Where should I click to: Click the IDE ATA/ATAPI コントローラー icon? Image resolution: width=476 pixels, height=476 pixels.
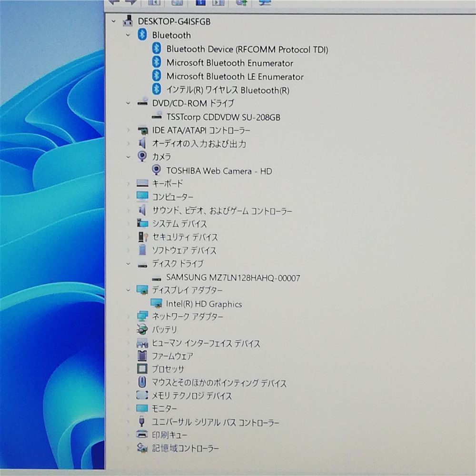(x=142, y=130)
